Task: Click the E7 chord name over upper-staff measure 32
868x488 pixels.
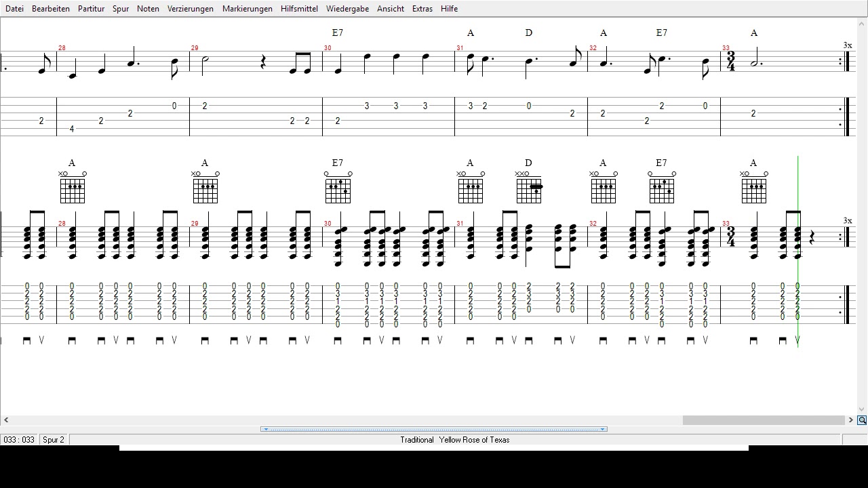Action: pyautogui.click(x=662, y=33)
